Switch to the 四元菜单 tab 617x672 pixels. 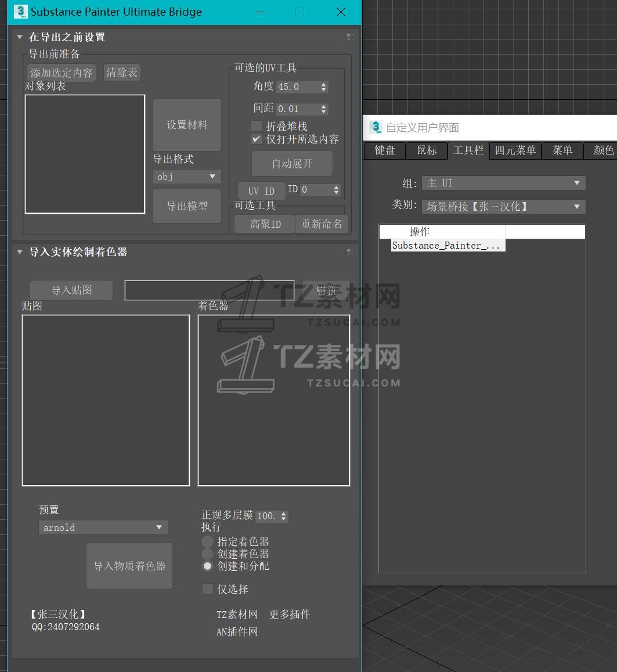pos(515,150)
